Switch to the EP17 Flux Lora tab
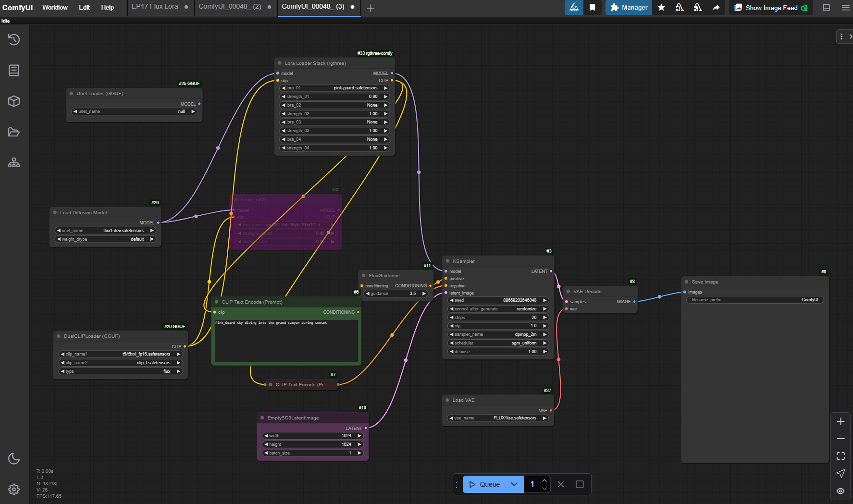Viewport: 853px width, 504px height. tap(155, 6)
